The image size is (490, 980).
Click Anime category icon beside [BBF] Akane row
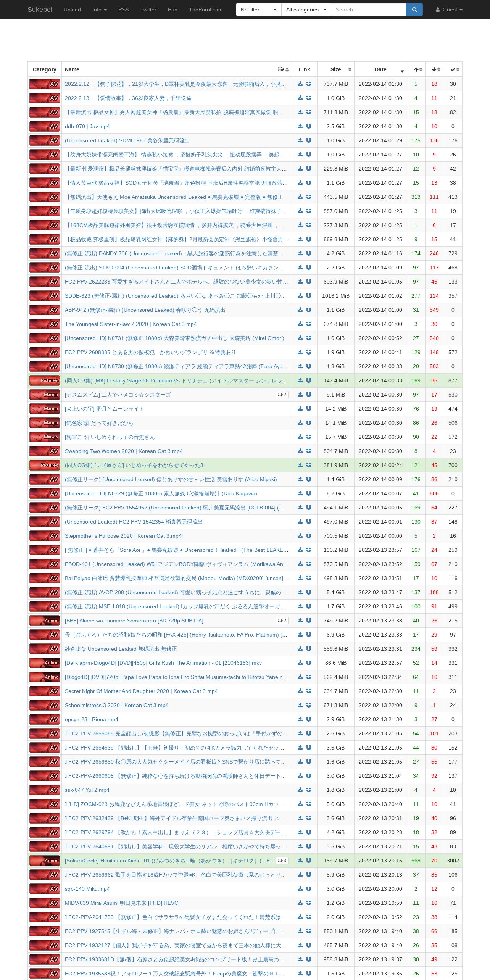[x=45, y=621]
